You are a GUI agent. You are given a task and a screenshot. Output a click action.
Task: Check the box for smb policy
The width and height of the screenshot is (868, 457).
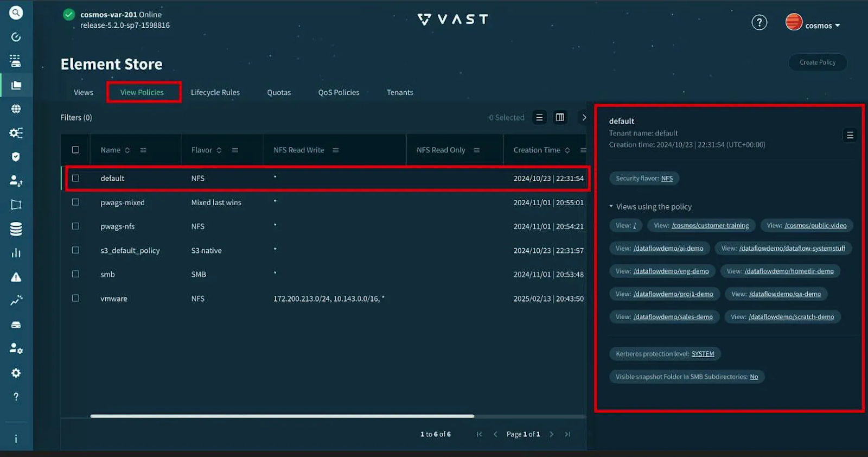[x=75, y=274]
